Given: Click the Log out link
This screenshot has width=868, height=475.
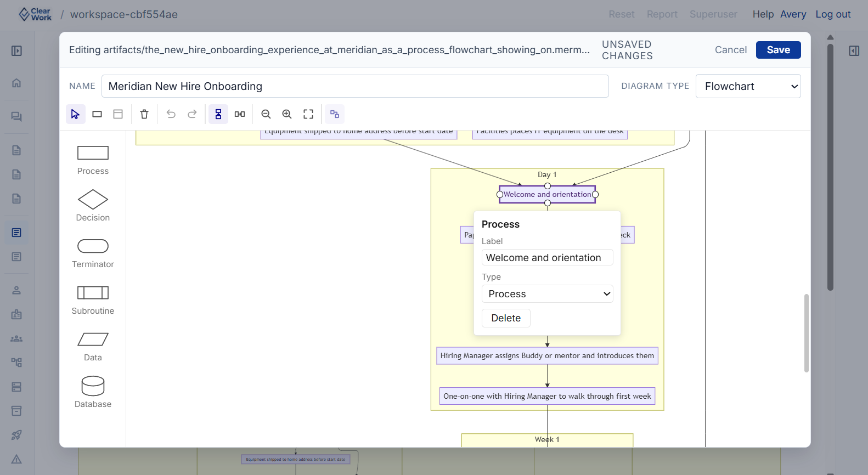Looking at the screenshot, I should 833,14.
